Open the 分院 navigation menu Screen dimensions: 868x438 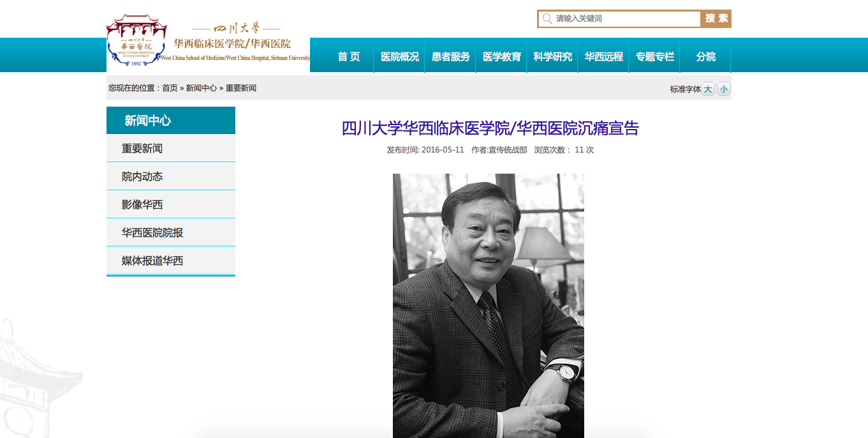[705, 56]
